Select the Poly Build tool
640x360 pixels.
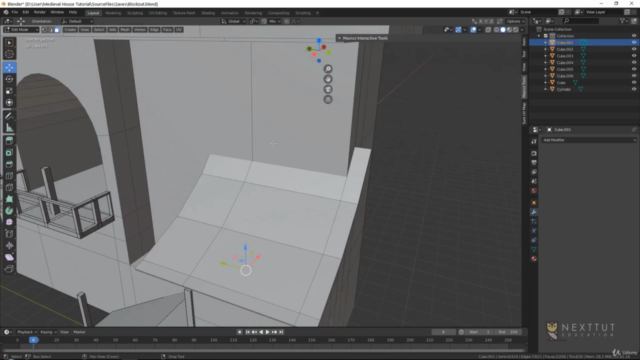pyautogui.click(x=9, y=199)
